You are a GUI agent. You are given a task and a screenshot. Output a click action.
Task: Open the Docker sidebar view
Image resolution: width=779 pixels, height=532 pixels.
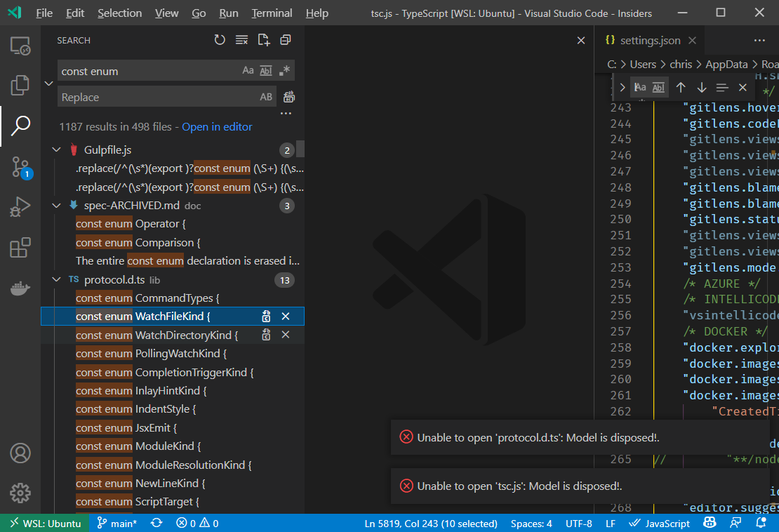[20, 288]
